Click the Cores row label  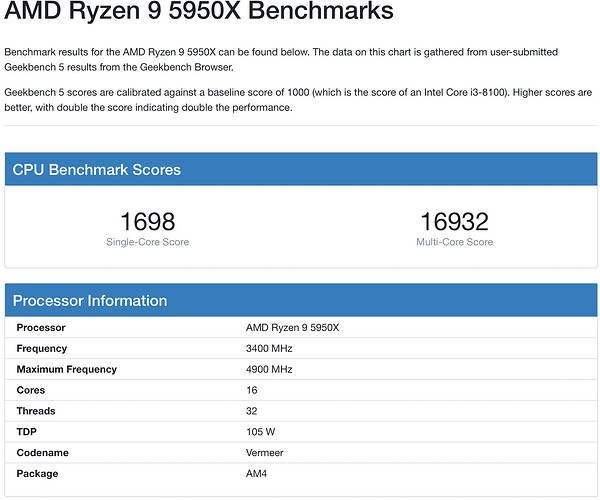31,390
